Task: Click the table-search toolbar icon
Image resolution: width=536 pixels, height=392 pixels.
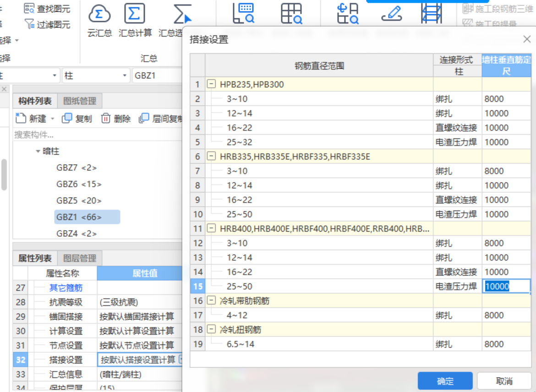Action: tap(291, 13)
